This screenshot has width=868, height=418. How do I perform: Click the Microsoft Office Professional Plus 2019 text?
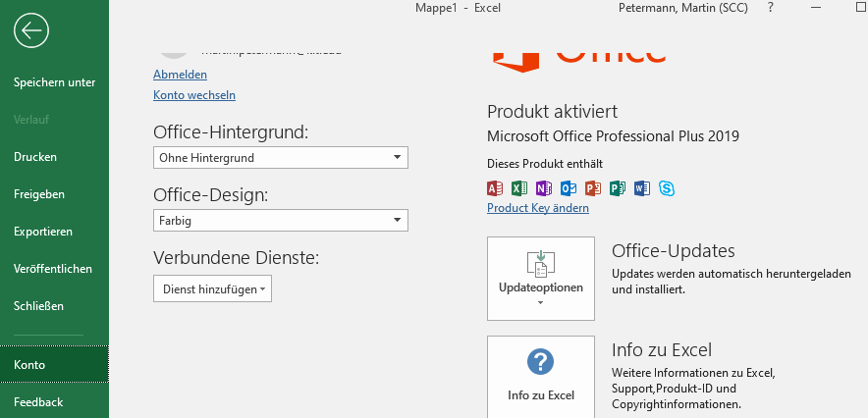[613, 136]
